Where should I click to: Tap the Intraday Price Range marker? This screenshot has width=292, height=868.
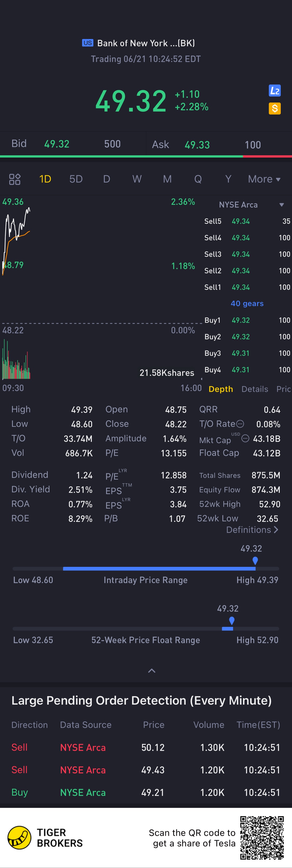(x=255, y=561)
